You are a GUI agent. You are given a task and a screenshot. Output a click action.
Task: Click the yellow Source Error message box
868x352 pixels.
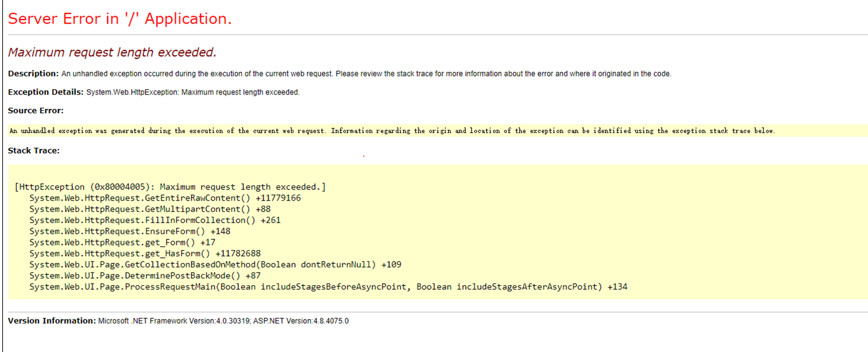393,131
